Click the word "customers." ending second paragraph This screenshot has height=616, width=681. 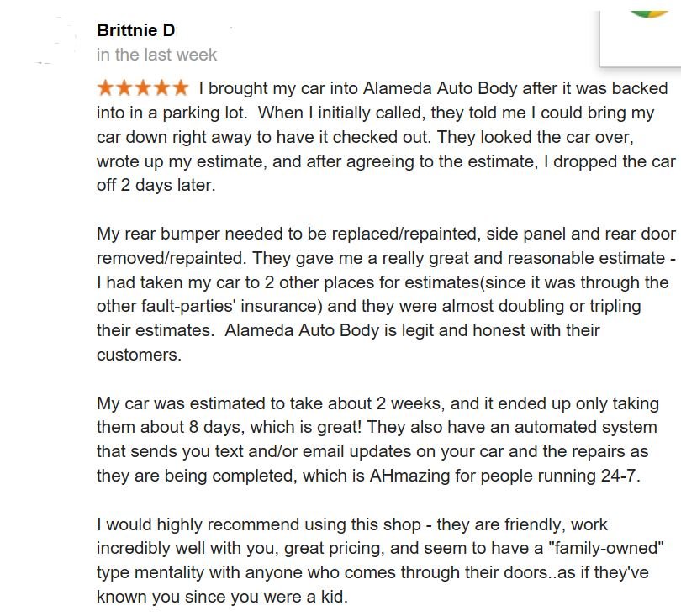(x=139, y=355)
